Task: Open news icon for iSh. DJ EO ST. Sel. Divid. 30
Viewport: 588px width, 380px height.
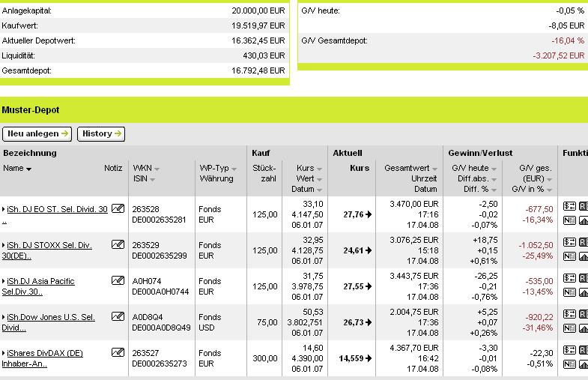Action: (x=569, y=220)
